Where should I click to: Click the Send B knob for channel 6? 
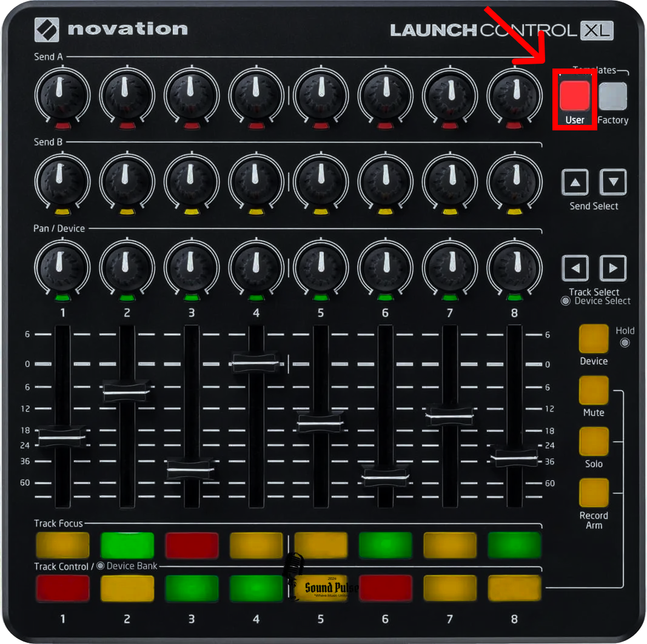click(x=386, y=182)
